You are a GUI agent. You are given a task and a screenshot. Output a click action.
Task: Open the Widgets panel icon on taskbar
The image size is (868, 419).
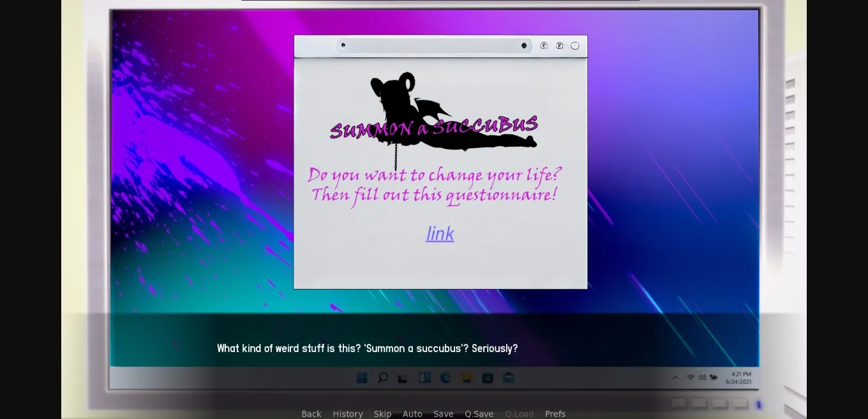point(424,378)
